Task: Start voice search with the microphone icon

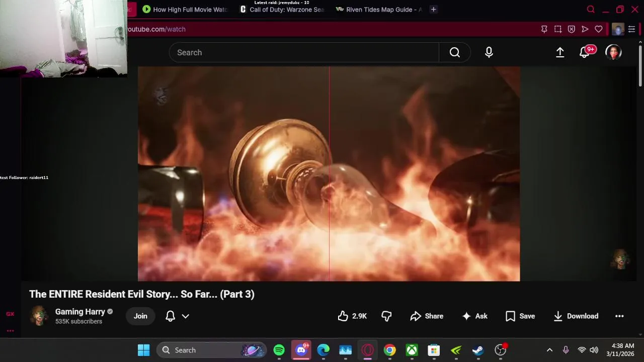Action: [489, 52]
